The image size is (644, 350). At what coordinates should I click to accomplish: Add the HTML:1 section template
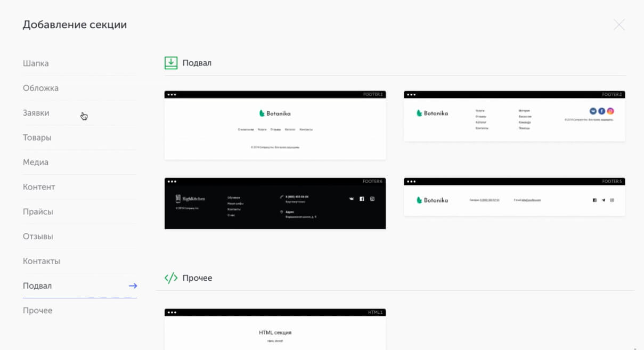coord(275,329)
